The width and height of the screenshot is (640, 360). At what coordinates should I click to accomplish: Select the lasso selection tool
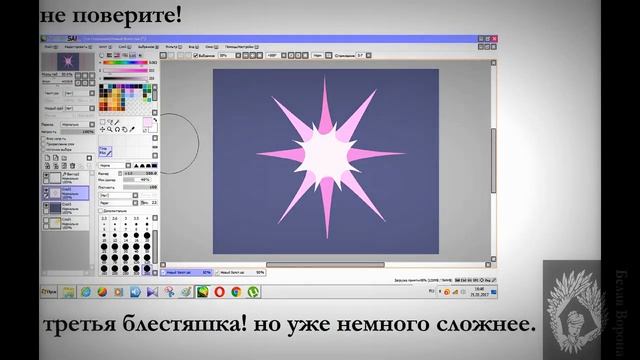[x=109, y=122]
